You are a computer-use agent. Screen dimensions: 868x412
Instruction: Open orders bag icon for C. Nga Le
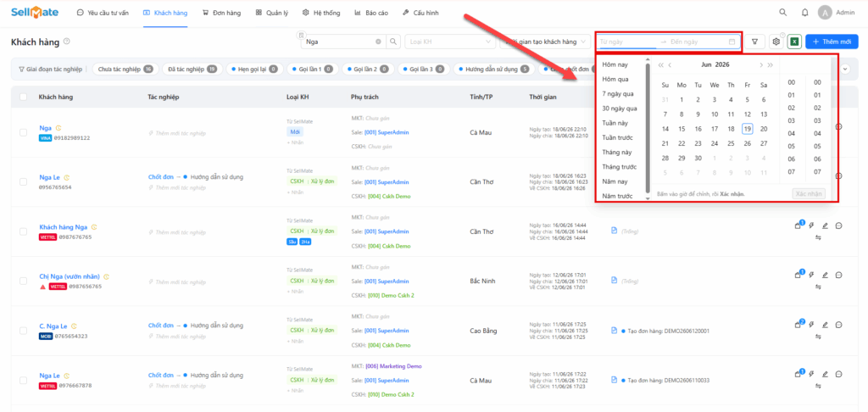(x=798, y=325)
